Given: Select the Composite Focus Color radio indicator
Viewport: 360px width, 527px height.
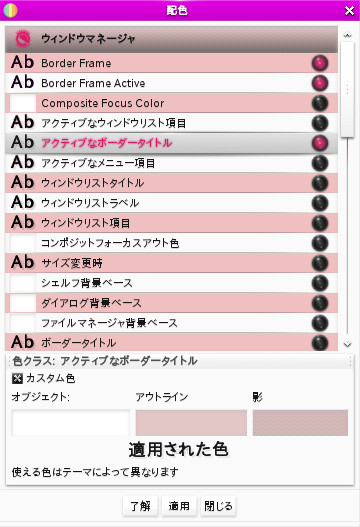Looking at the screenshot, I should pos(320,103).
